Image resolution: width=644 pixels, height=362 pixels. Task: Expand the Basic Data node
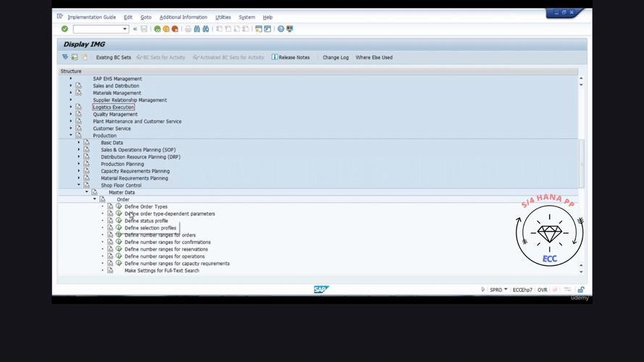(x=79, y=143)
